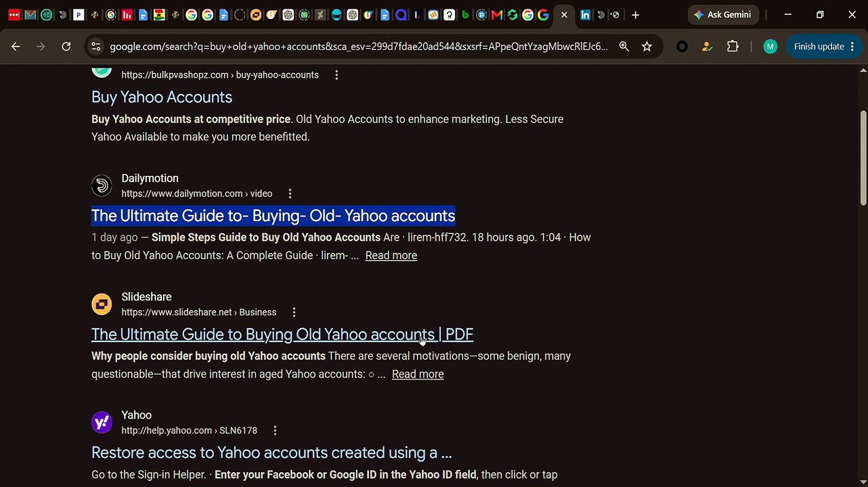Open the Extensions puzzle piece menu
868x487 pixels.
coord(733,47)
